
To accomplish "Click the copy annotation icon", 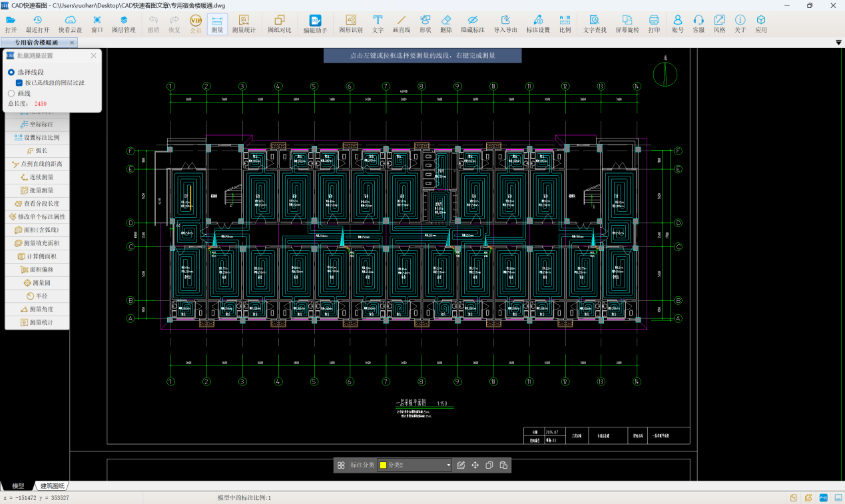I will 489,465.
